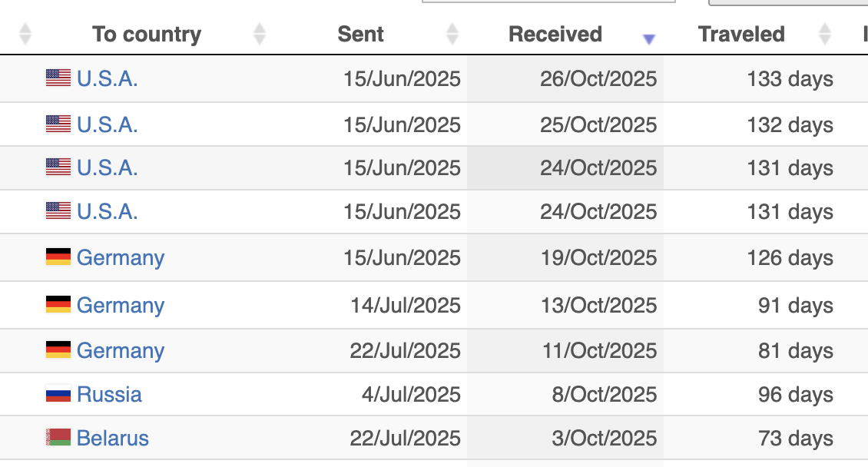Toggle the sort arrows right of Traveled
Screen dimensions: 868x467
[825, 34]
